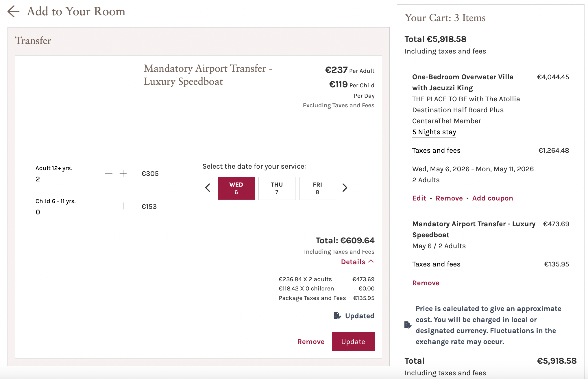Expand the villa's Taxes and fees
588x379 pixels.
[436, 151]
